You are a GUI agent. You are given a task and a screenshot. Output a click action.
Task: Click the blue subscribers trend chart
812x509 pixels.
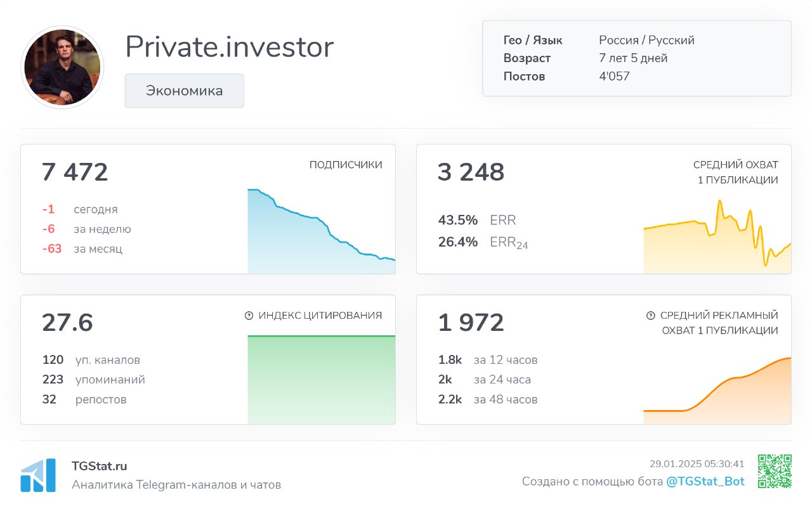point(321,231)
